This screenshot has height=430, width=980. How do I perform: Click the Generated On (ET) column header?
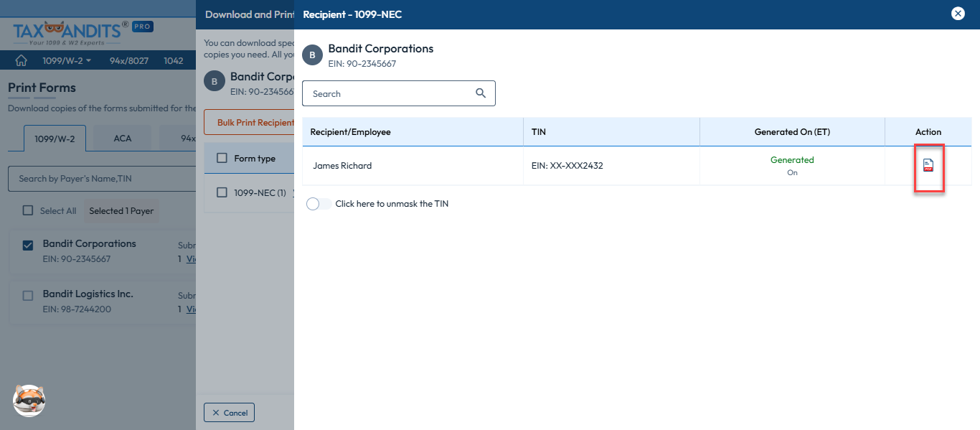click(792, 132)
